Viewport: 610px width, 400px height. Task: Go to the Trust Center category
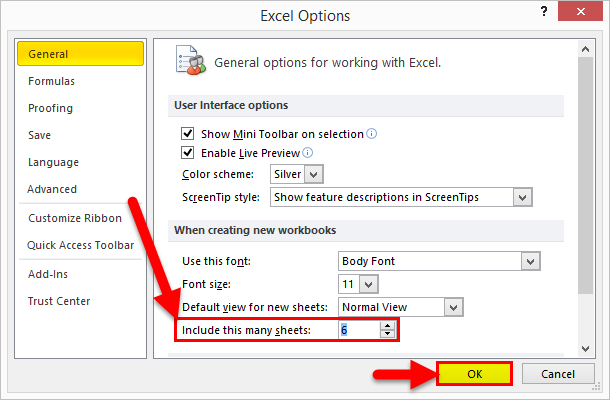pyautogui.click(x=59, y=301)
